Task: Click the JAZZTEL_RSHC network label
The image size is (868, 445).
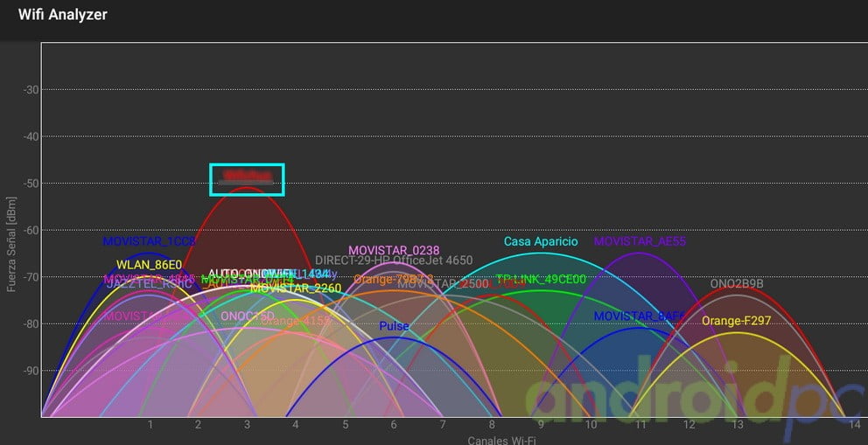Action: (149, 284)
